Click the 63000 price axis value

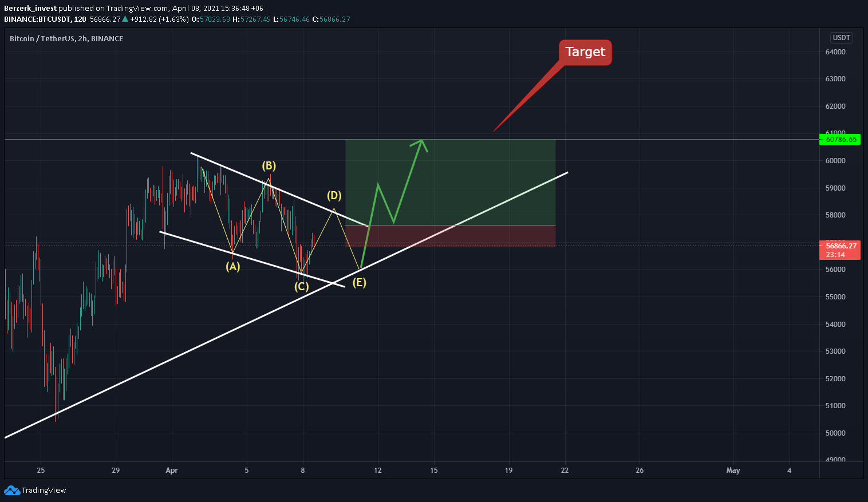tap(835, 79)
